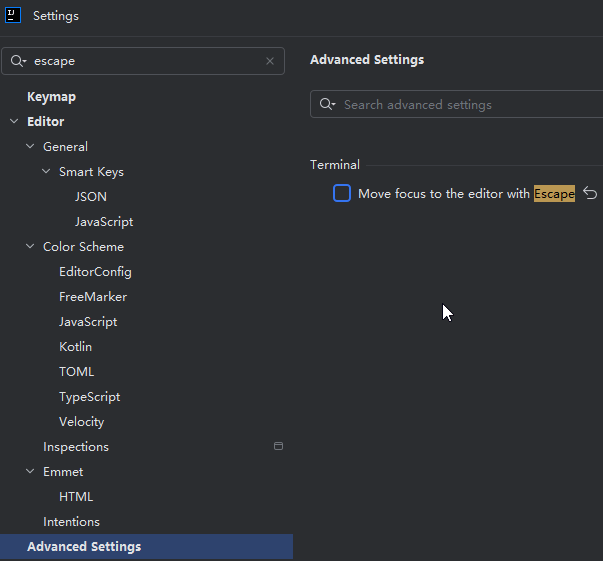Collapse the Color Scheme node

(30, 247)
